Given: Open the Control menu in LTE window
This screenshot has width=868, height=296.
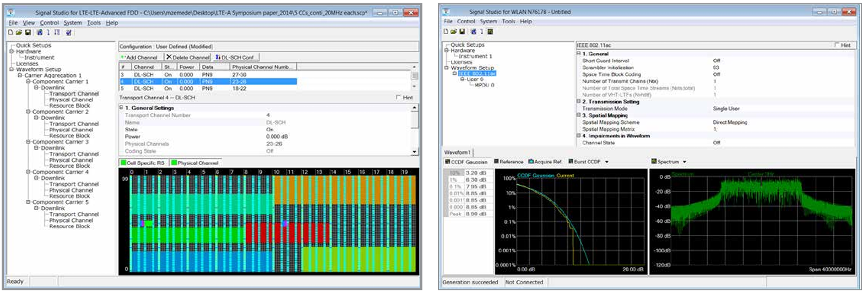Looking at the screenshot, I should point(49,23).
